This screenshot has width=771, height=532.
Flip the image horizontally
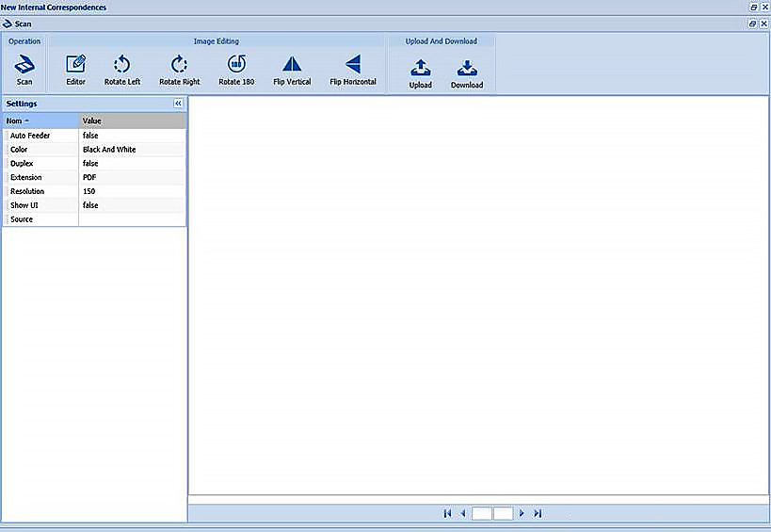pos(353,65)
